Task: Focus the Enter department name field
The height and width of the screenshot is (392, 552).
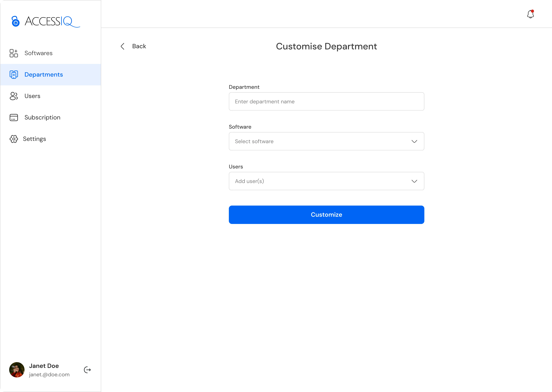Action: click(326, 102)
